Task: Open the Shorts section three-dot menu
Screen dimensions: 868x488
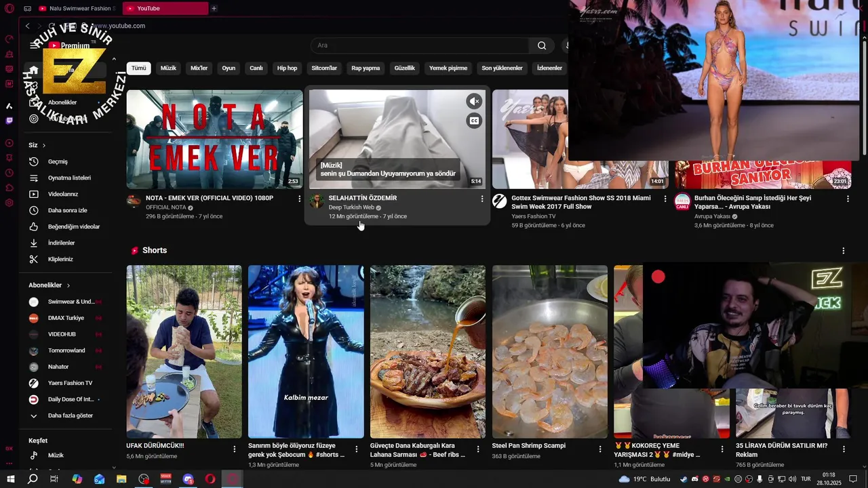Action: click(844, 251)
